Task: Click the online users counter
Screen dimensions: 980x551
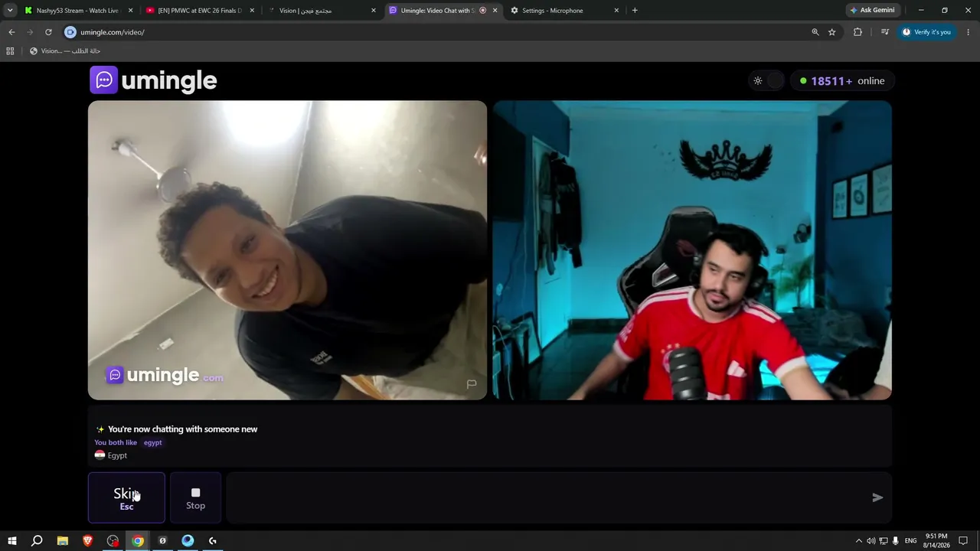Action: pyautogui.click(x=842, y=80)
